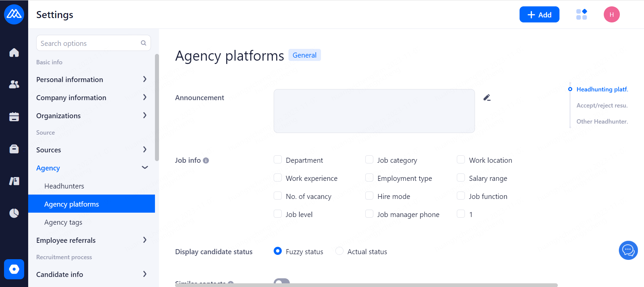Screen dimensions: 644x287
Task: Open the Agency tags settings item
Action: click(63, 222)
